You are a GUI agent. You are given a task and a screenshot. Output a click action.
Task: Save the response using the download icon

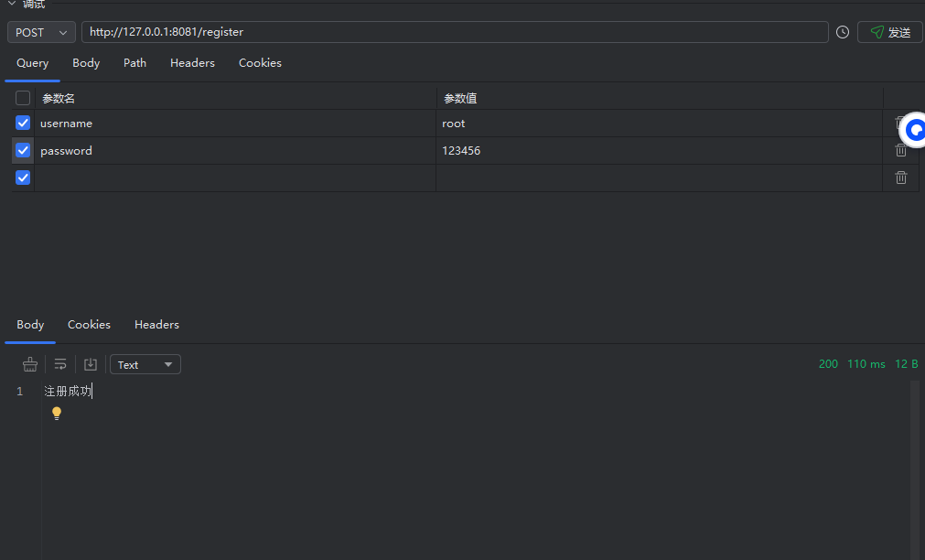[91, 364]
